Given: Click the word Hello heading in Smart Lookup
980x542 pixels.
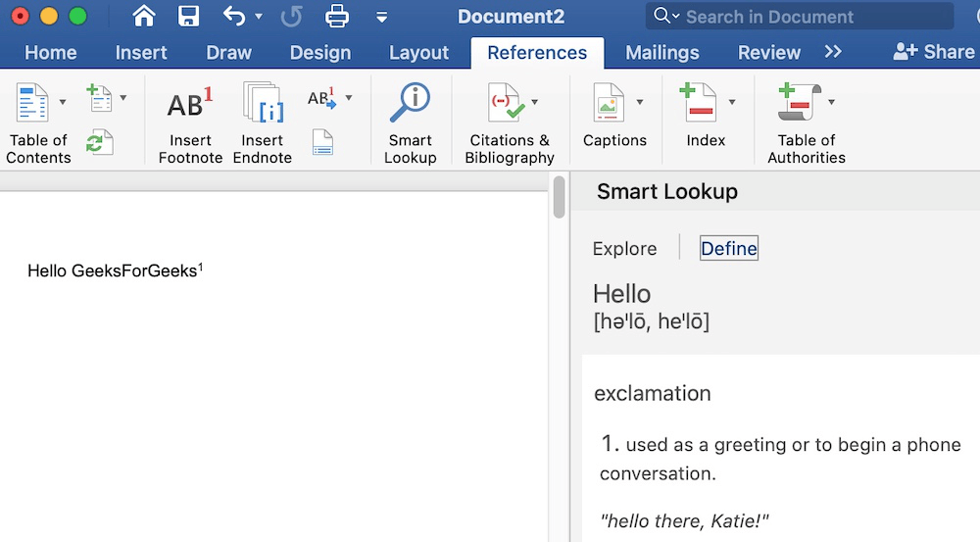Looking at the screenshot, I should [x=622, y=294].
